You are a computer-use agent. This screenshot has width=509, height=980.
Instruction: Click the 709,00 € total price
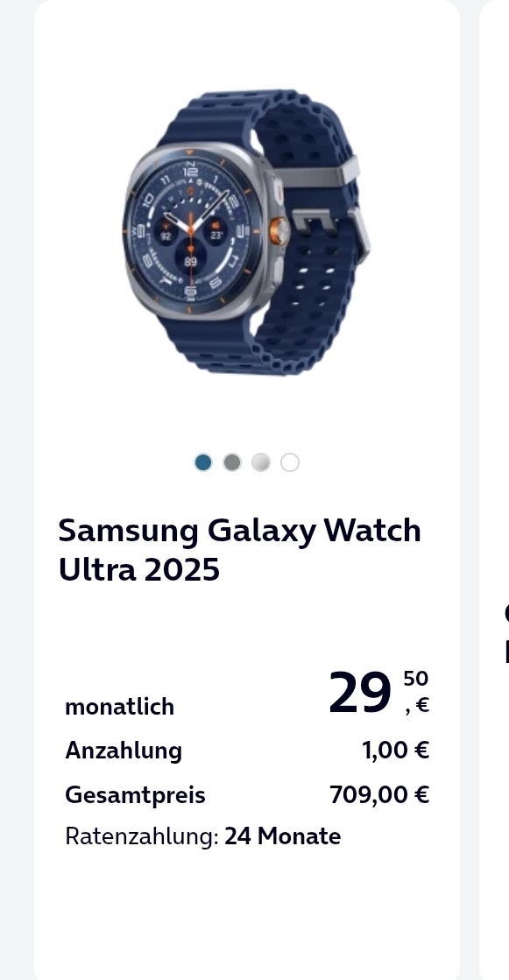[x=379, y=795]
